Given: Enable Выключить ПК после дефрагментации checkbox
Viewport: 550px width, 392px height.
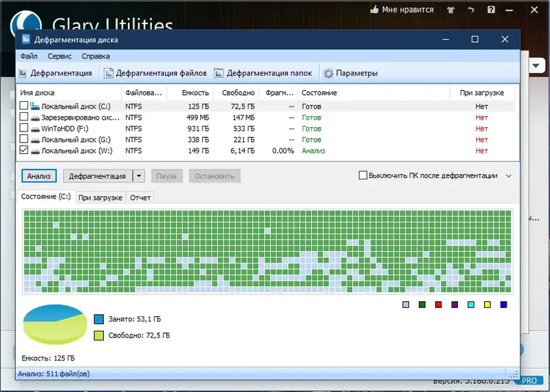Looking at the screenshot, I should (363, 175).
